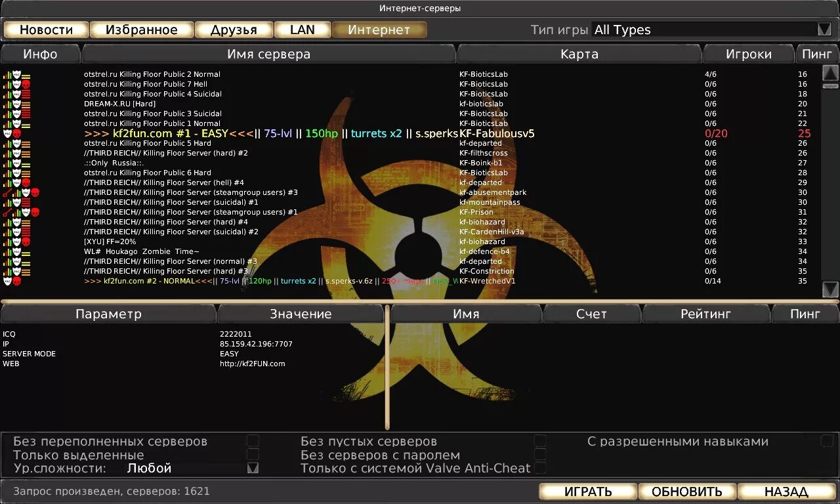Sort server list by top 'Пинг' header
The height and width of the screenshot is (504, 840).
point(817,54)
